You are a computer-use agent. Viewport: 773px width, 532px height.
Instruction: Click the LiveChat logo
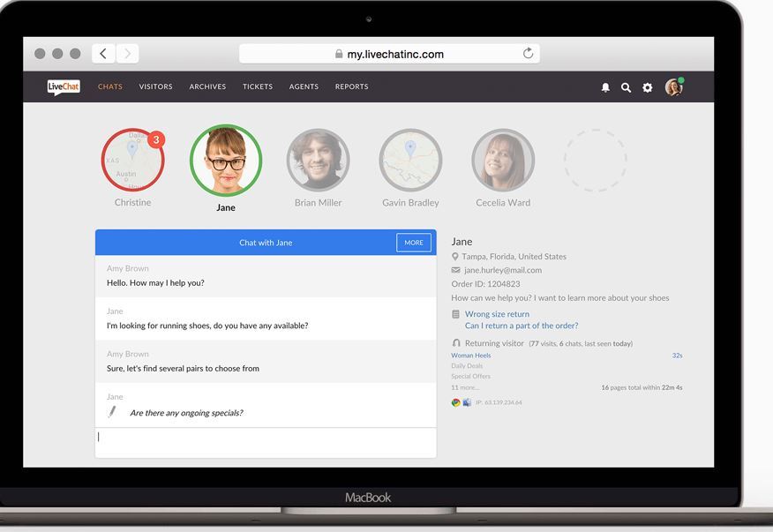pyautogui.click(x=64, y=86)
